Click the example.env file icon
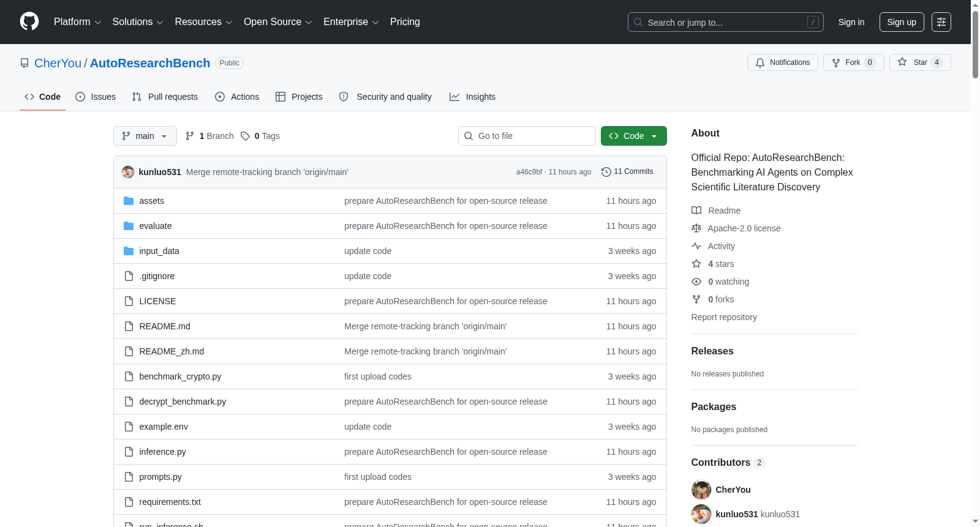Viewport: 980px width, 527px height. [129, 427]
